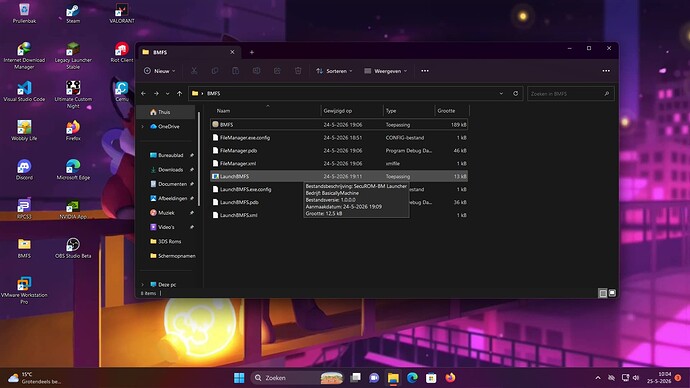
Task: Expand the OneDrive tree node
Action: [x=143, y=126]
